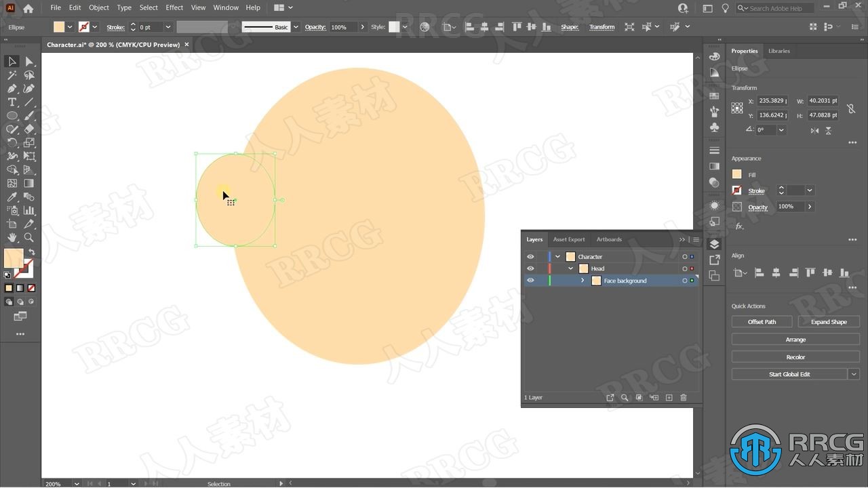Screen dimensions: 868x488
Task: Click Stroke swatch in Appearance panel
Action: coord(737,190)
